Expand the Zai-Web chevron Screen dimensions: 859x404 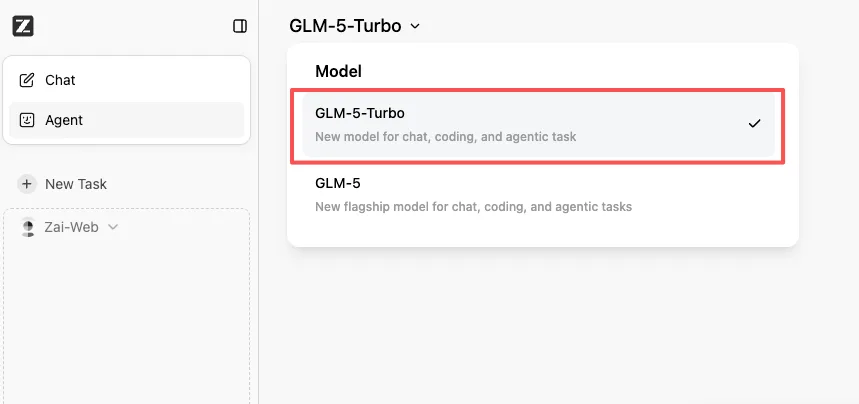click(113, 227)
